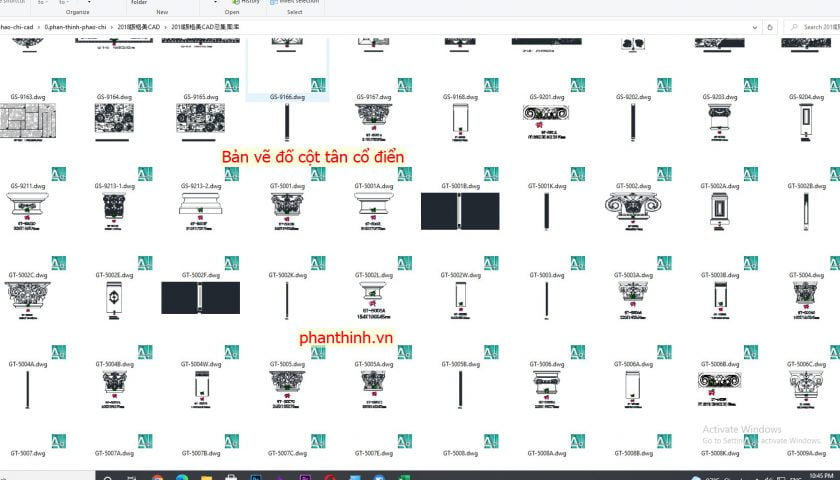The width and height of the screenshot is (840, 480).
Task: Select the GS-9201.dwg file icon
Action: 546,122
